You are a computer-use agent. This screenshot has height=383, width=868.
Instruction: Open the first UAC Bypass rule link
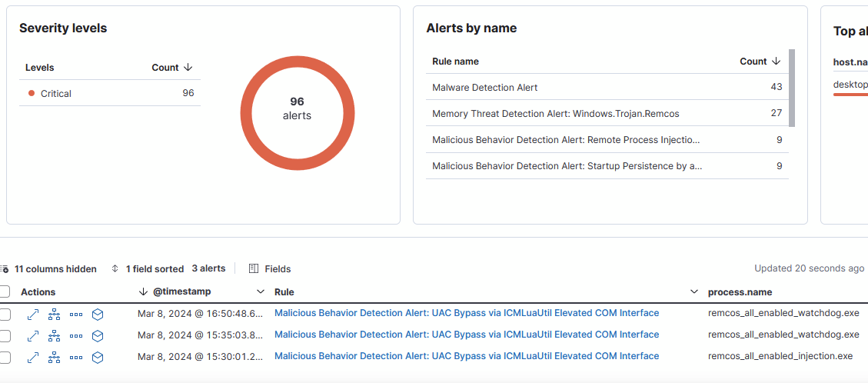click(x=466, y=313)
